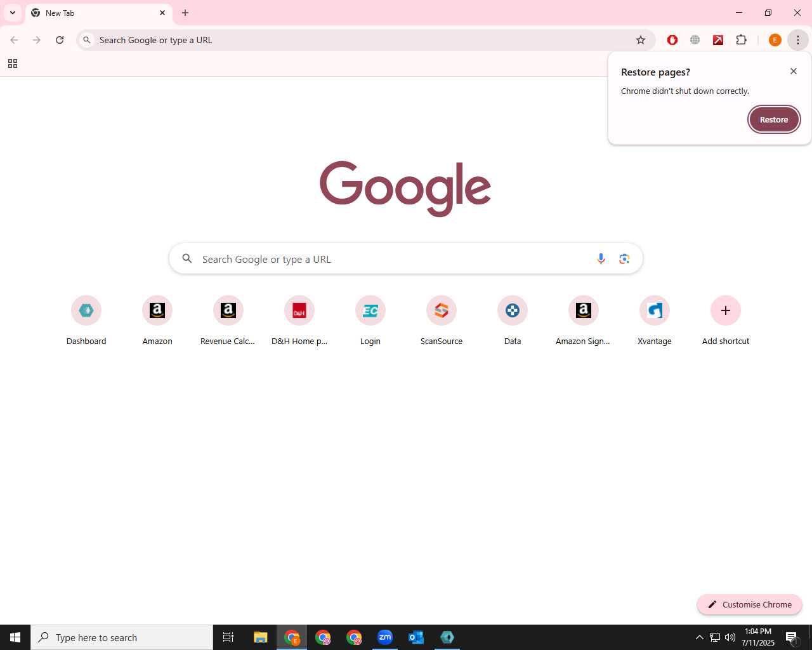This screenshot has height=650, width=812.
Task: Open the Amazon shortcut
Action: click(157, 321)
